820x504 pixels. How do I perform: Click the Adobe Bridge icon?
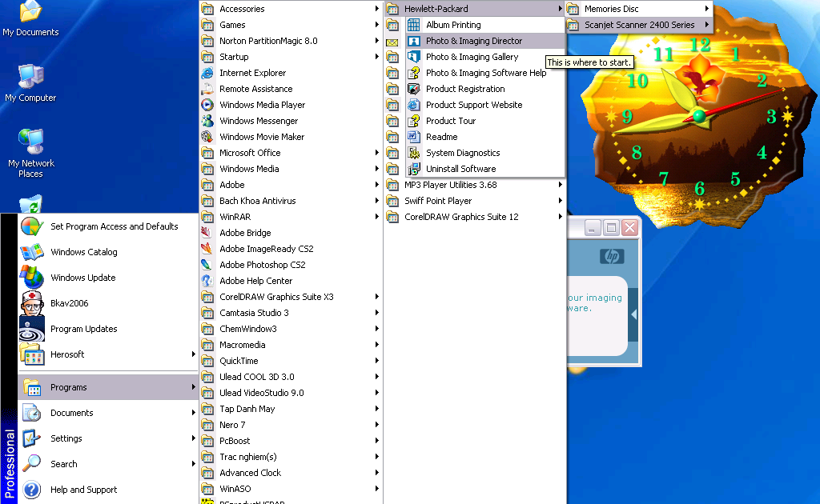207,233
